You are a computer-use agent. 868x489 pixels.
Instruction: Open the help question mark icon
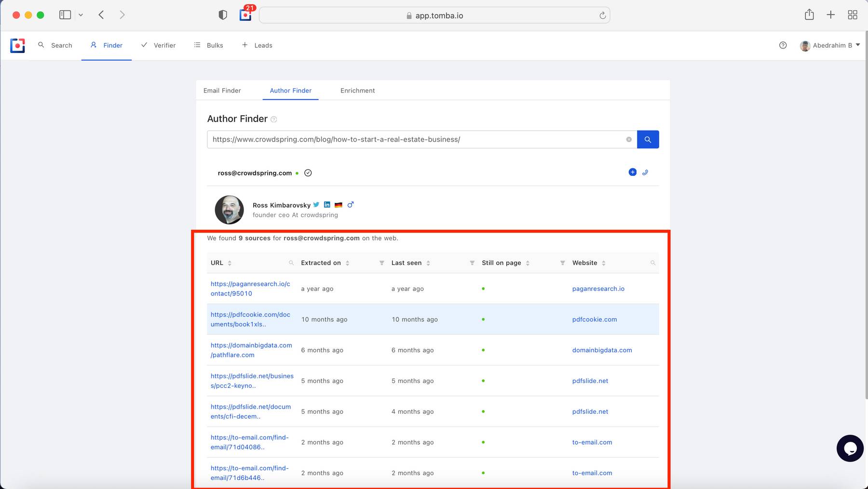(x=783, y=45)
